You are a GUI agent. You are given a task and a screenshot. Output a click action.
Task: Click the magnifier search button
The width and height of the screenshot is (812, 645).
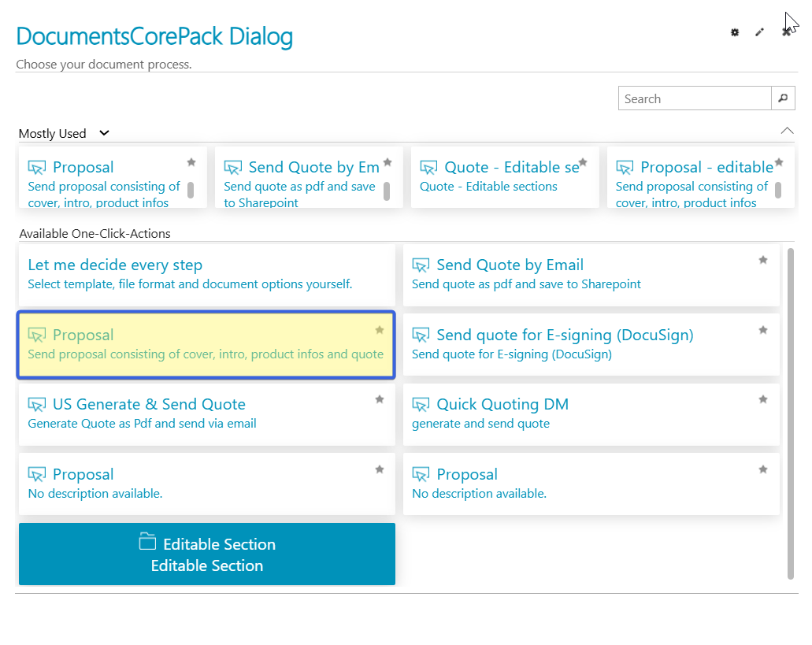782,98
